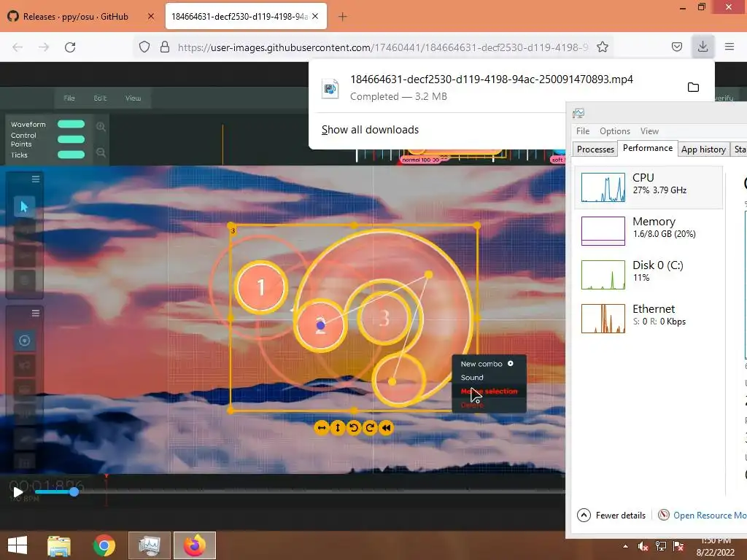Select the arrow selection tool in editor
The height and width of the screenshot is (560, 747).
(24, 206)
